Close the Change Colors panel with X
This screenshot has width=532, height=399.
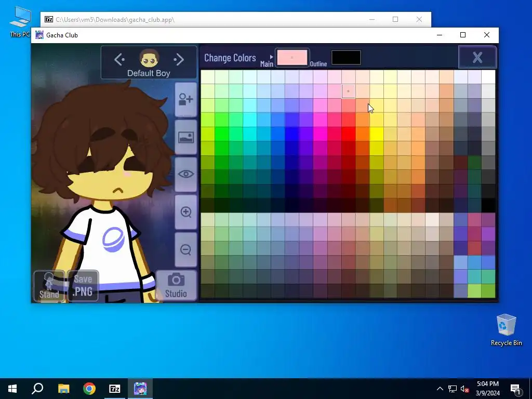477,57
